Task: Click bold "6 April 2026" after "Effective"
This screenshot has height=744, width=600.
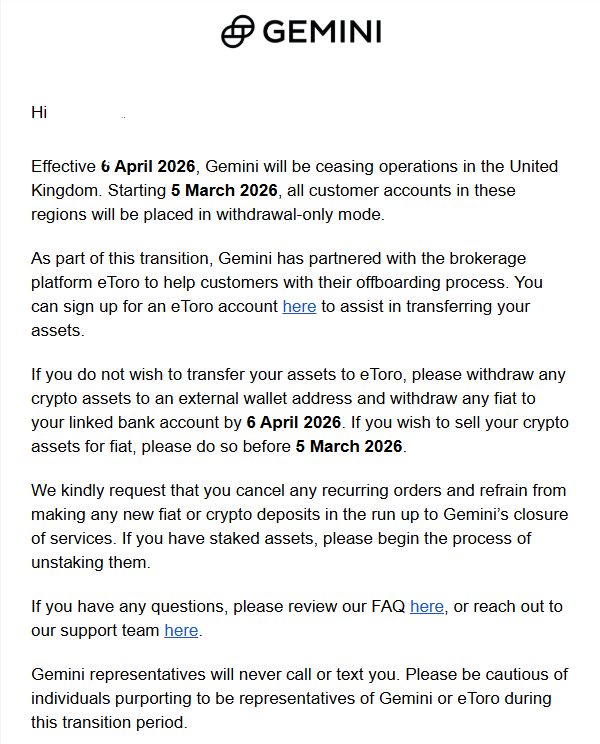Action: point(151,166)
